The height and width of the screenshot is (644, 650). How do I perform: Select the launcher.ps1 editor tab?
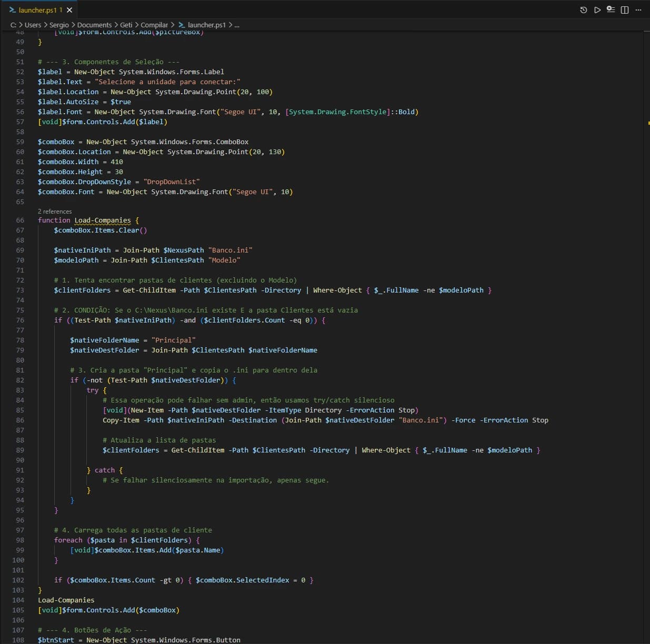click(41, 10)
